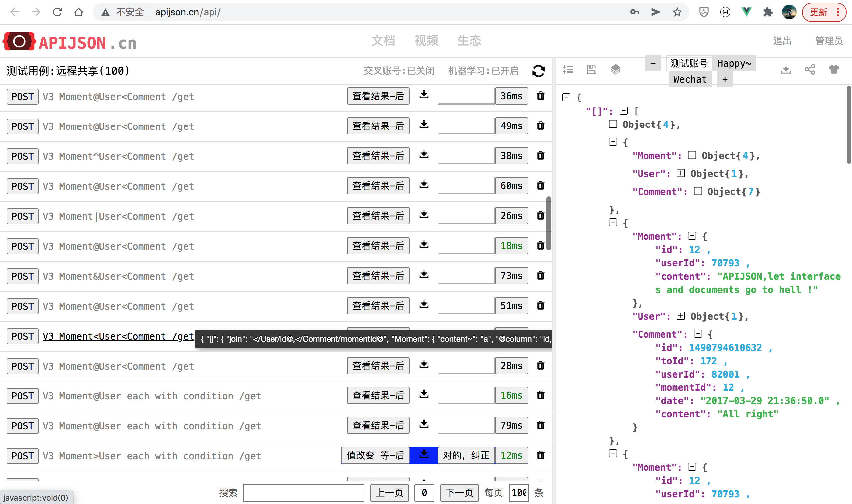This screenshot has width=852, height=504.
Task: Expand the Comment Object{7} node
Action: click(698, 191)
